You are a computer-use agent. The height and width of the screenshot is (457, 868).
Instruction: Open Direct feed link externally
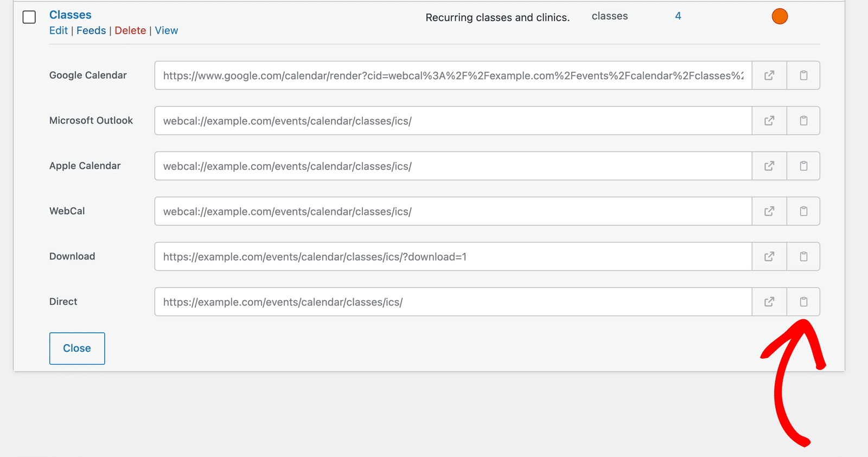pyautogui.click(x=769, y=302)
